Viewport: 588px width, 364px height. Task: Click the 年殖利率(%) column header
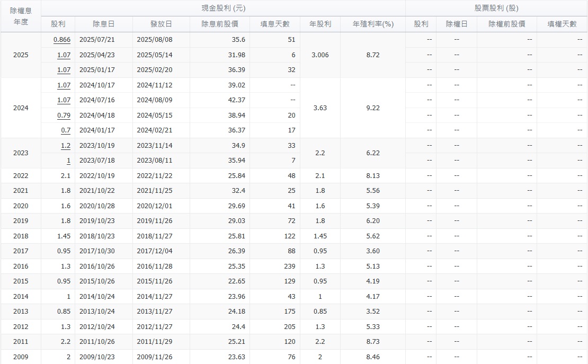(x=373, y=24)
